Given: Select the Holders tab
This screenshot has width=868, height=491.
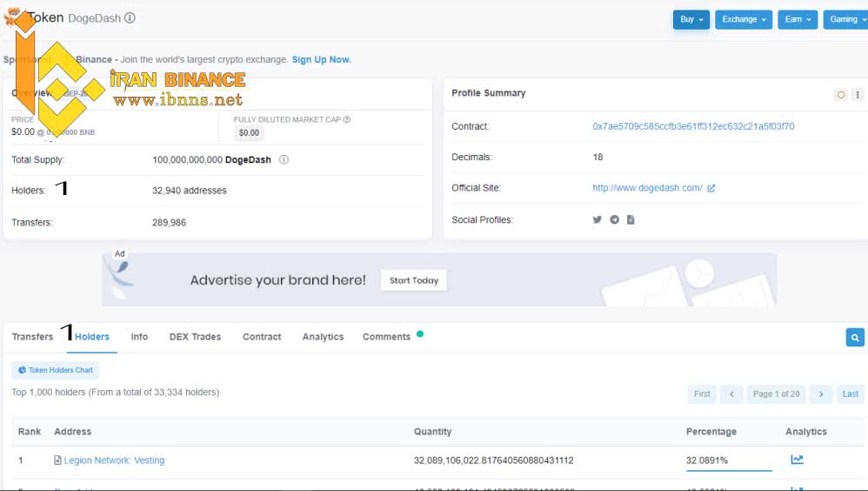Looking at the screenshot, I should [92, 337].
